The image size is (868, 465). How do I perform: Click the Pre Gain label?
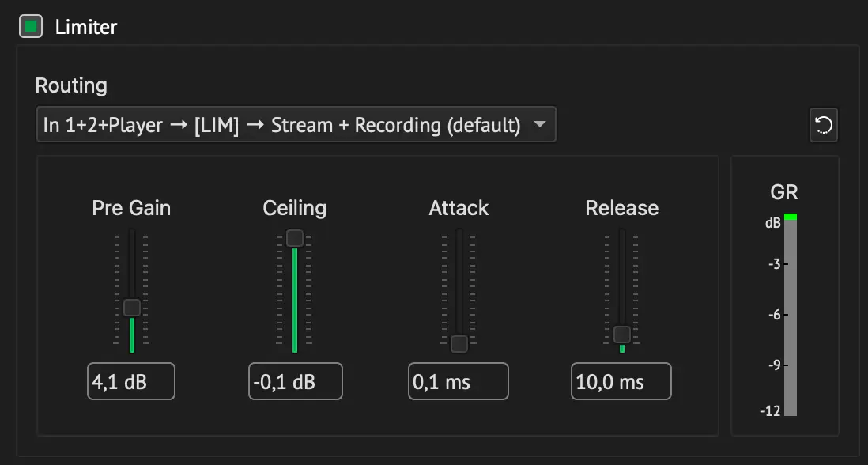(x=131, y=208)
